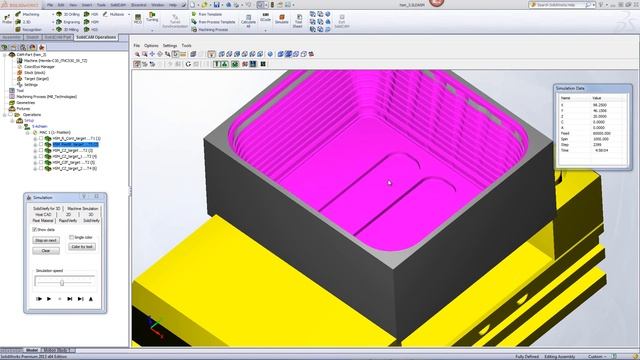Check the operation (5) checkbox in the tree
The height and width of the screenshot is (360, 640).
coord(41,162)
